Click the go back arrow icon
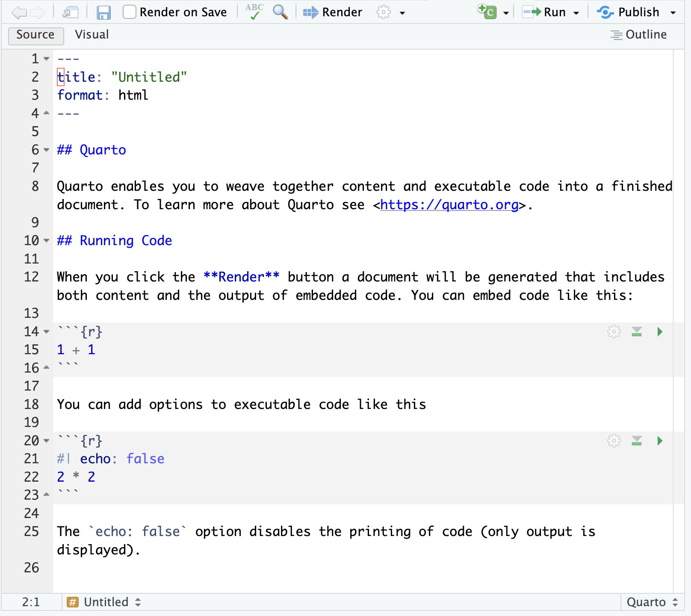The image size is (691, 616). coord(19,12)
